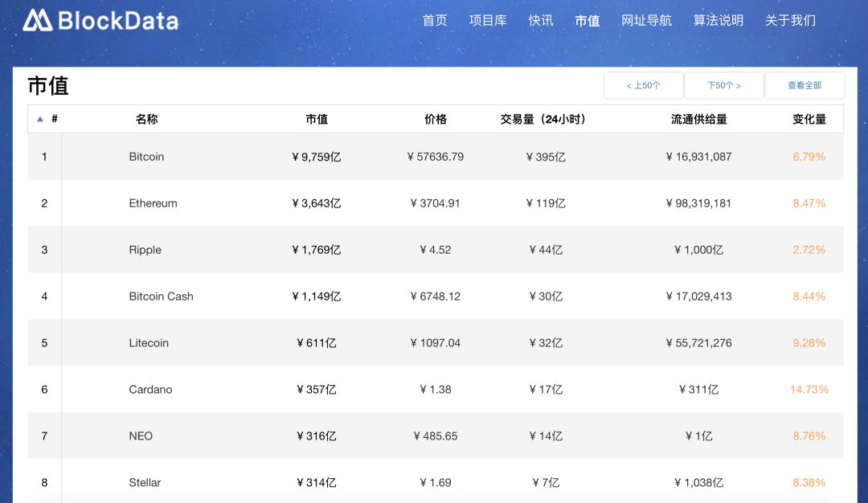This screenshot has width=868, height=503.
Task: Open the Ethereum coin link
Action: pyautogui.click(x=153, y=203)
